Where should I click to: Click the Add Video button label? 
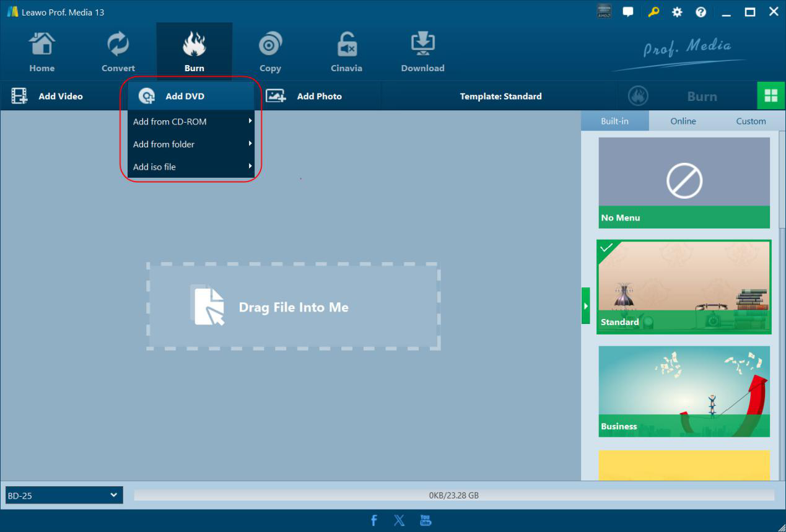[x=61, y=96]
